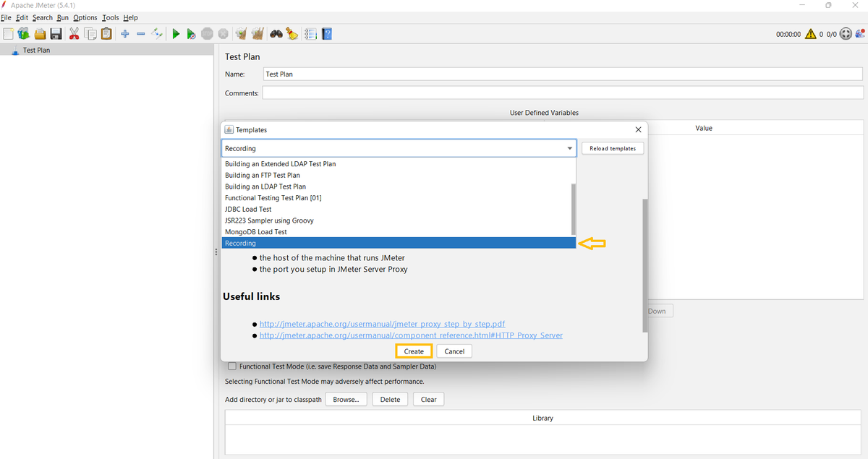Click Start no pauses icon
This screenshot has height=459, width=868.
[x=191, y=34]
